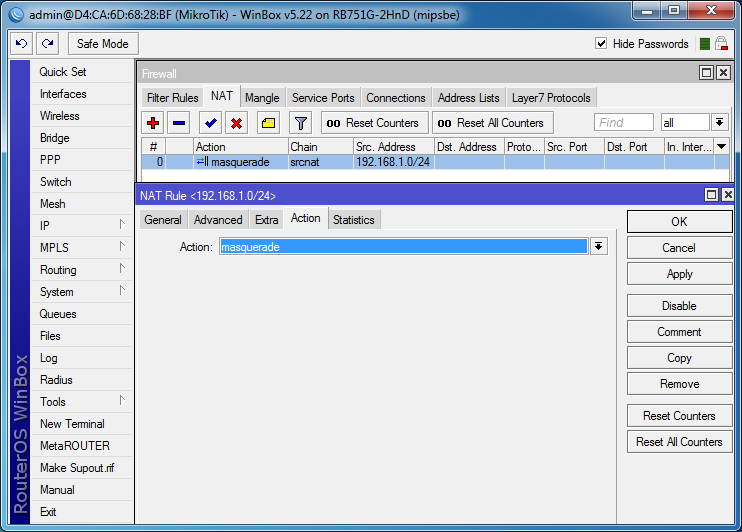
Task: Click Reset All Counters in the NAT Rule dialog
Action: click(679, 442)
